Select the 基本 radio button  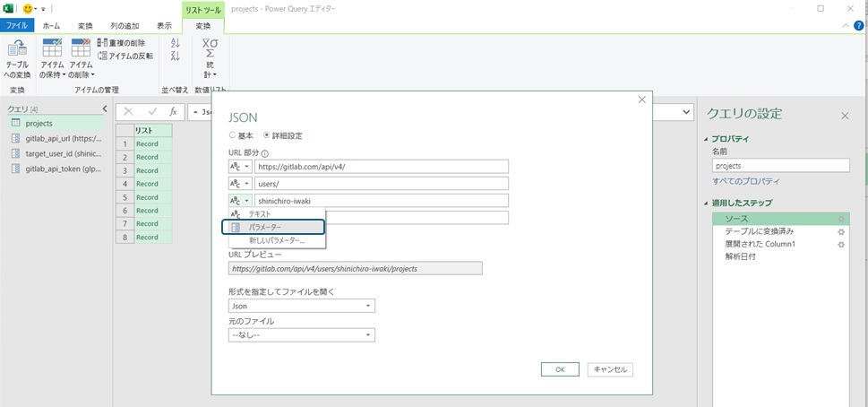click(x=233, y=135)
